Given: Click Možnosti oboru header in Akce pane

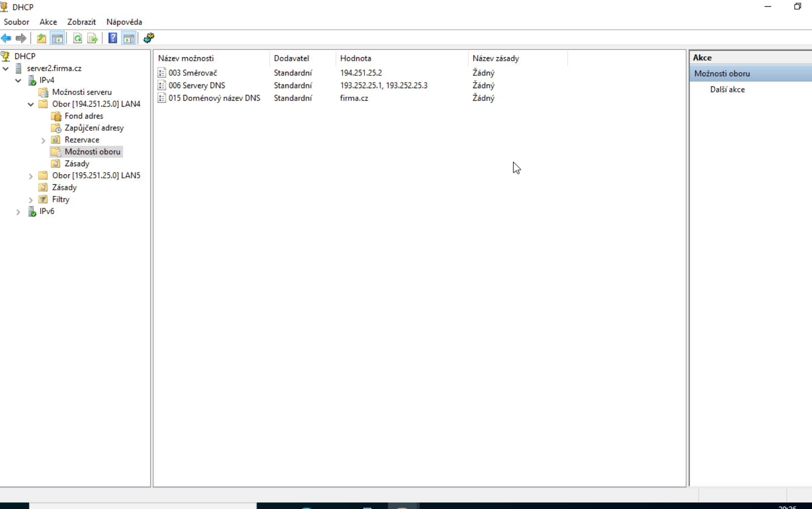Looking at the screenshot, I should tap(751, 74).
